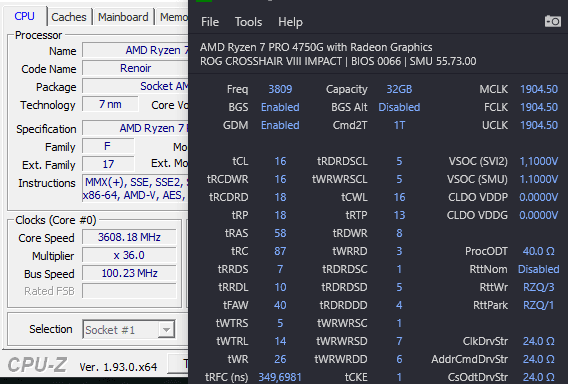Click the tRDWR value 8

point(399,233)
